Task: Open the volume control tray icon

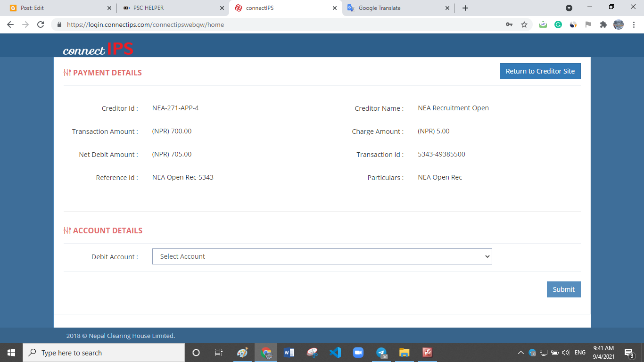Action: tap(566, 353)
